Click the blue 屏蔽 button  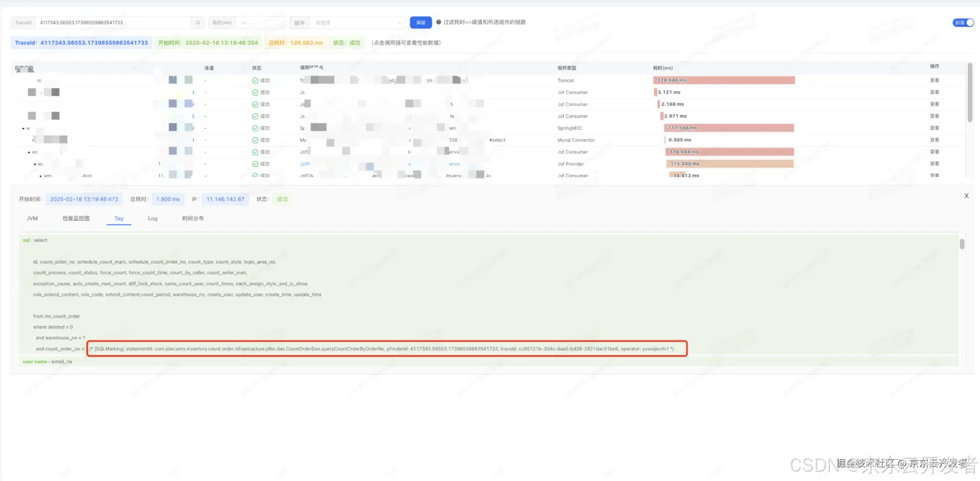pyautogui.click(x=421, y=23)
